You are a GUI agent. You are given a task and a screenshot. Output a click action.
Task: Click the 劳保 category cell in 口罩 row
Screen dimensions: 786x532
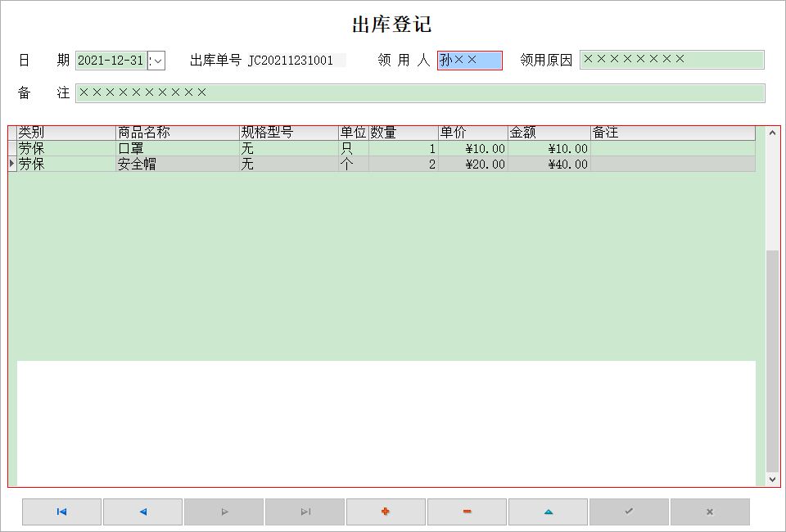[x=66, y=149]
